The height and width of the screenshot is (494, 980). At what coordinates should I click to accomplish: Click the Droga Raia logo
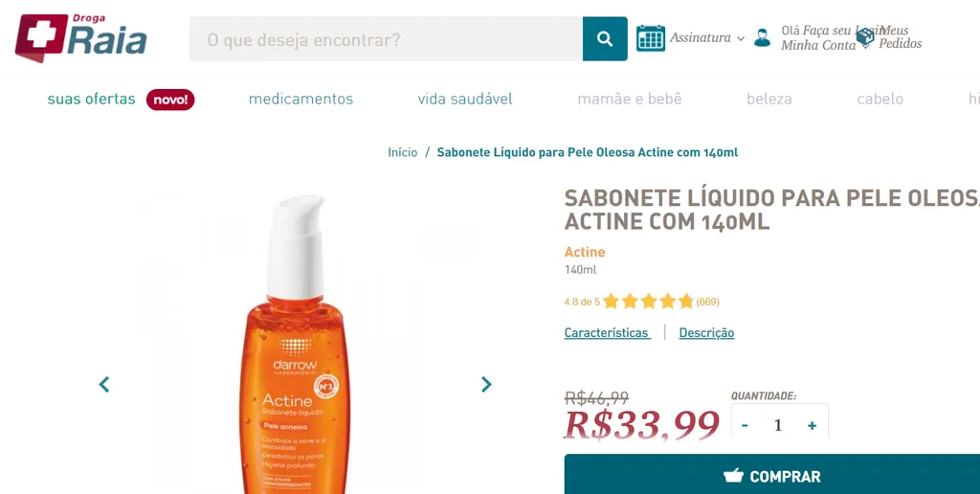pyautogui.click(x=81, y=37)
